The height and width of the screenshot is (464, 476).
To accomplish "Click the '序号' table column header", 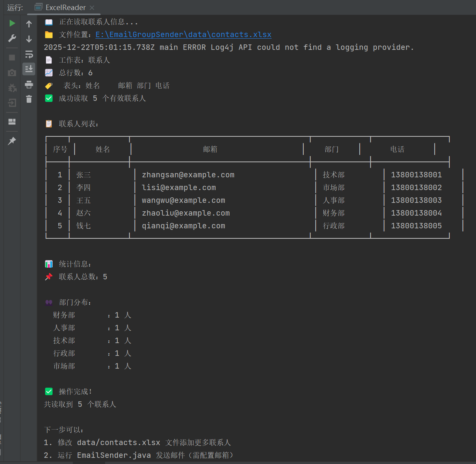I will [60, 149].
